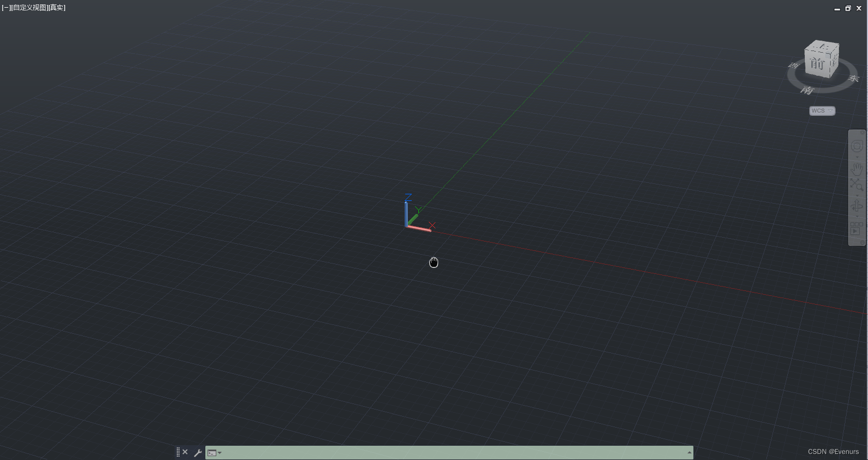Restore down the drawing window
This screenshot has height=460, width=868.
(848, 8)
